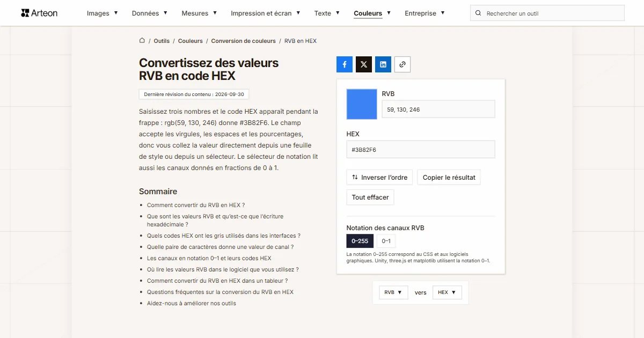Open the Conversion de couleurs breadcrumb

tap(243, 41)
